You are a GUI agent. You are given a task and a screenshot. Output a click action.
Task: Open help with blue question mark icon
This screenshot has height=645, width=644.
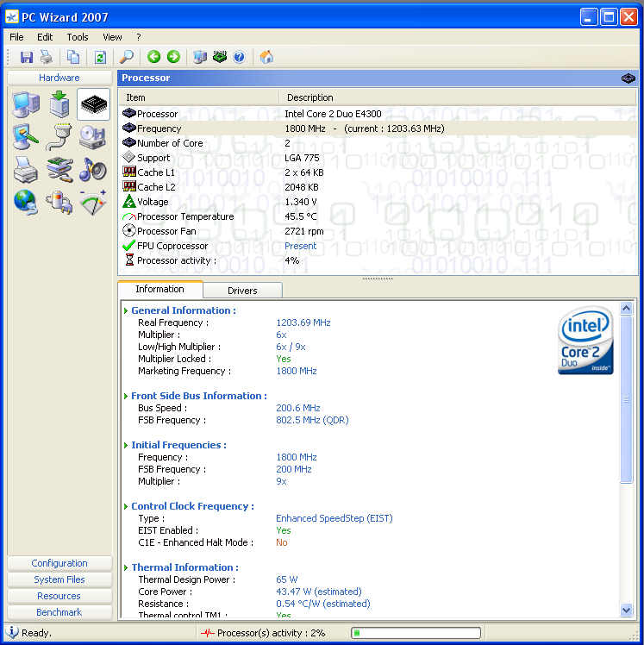(x=239, y=57)
